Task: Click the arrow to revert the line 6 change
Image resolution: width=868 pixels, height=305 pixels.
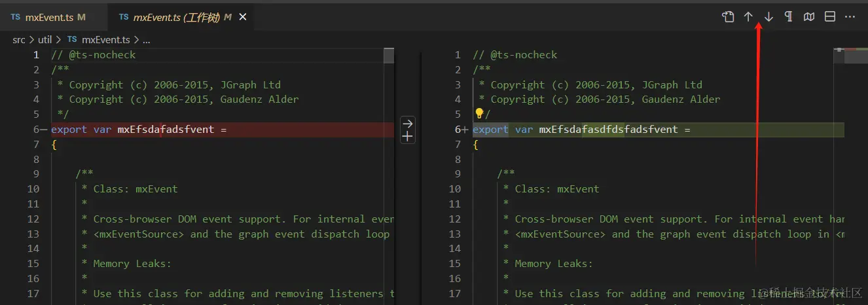Action: pyautogui.click(x=407, y=123)
